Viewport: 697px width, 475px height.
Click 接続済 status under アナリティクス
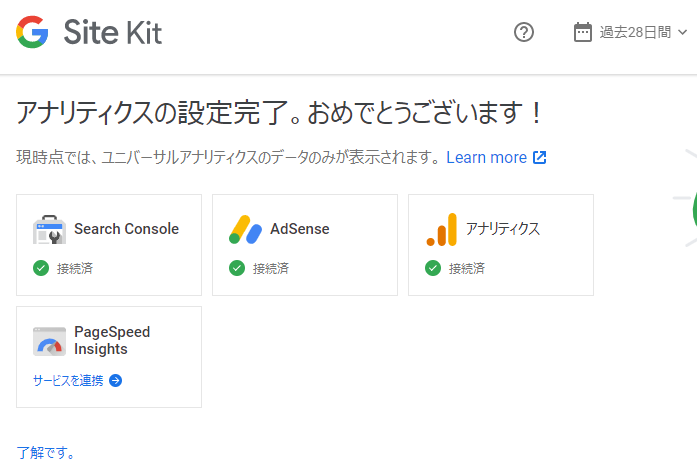click(467, 268)
